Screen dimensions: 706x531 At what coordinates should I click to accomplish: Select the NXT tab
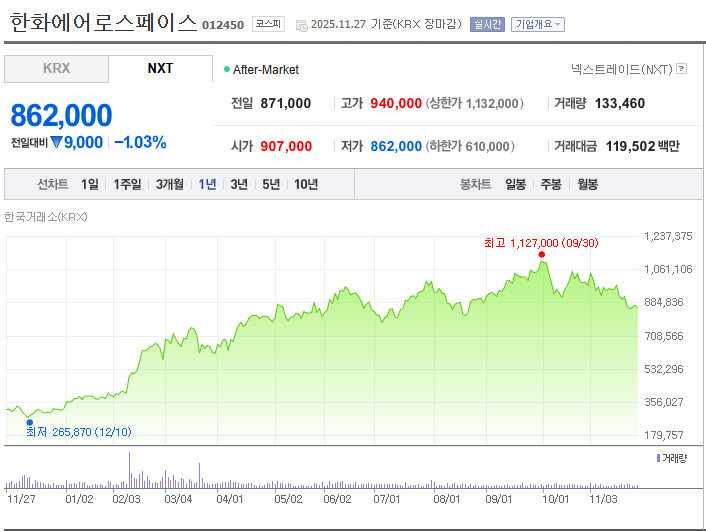coord(160,68)
